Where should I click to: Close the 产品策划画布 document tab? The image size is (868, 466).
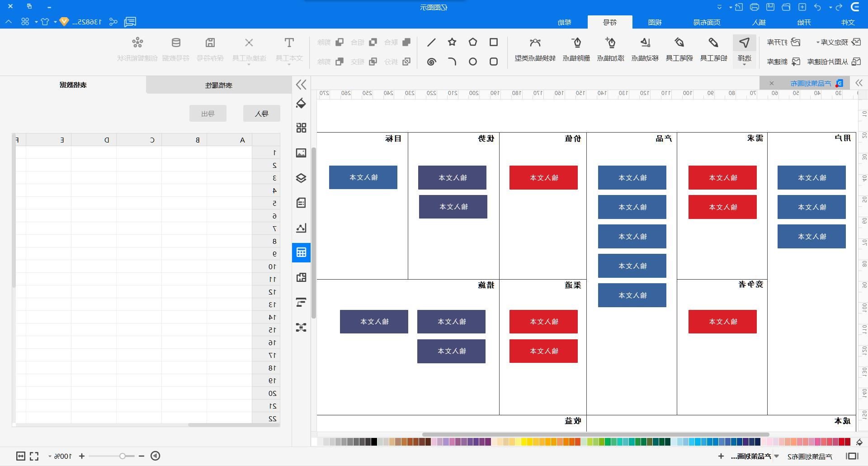click(772, 83)
